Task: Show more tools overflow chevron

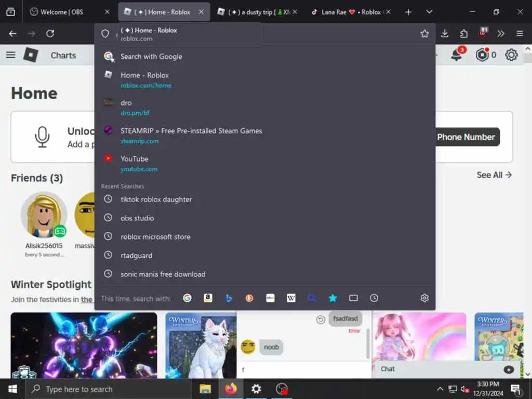Action: (x=501, y=34)
